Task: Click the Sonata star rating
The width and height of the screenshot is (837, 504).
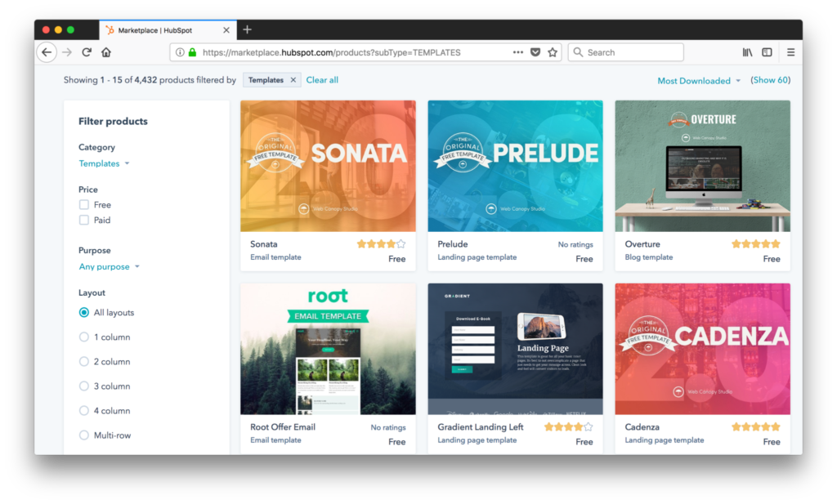Action: click(381, 244)
